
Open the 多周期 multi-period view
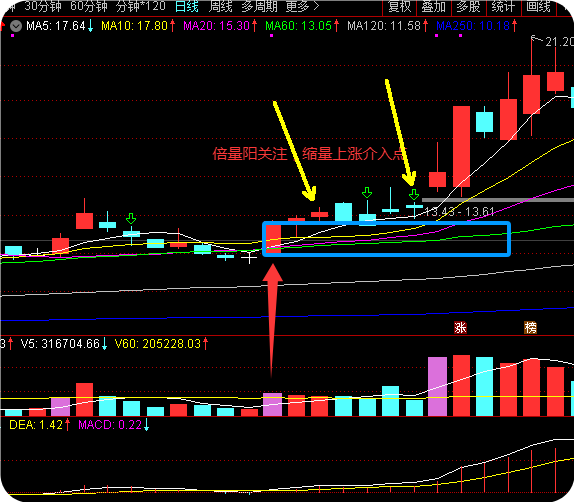click(x=259, y=6)
